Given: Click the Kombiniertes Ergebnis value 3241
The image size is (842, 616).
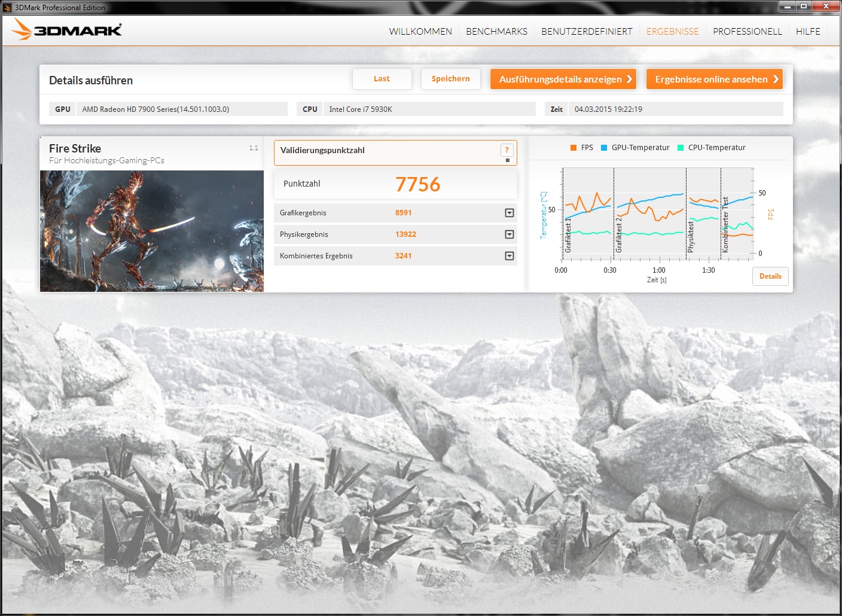Looking at the screenshot, I should [x=403, y=256].
